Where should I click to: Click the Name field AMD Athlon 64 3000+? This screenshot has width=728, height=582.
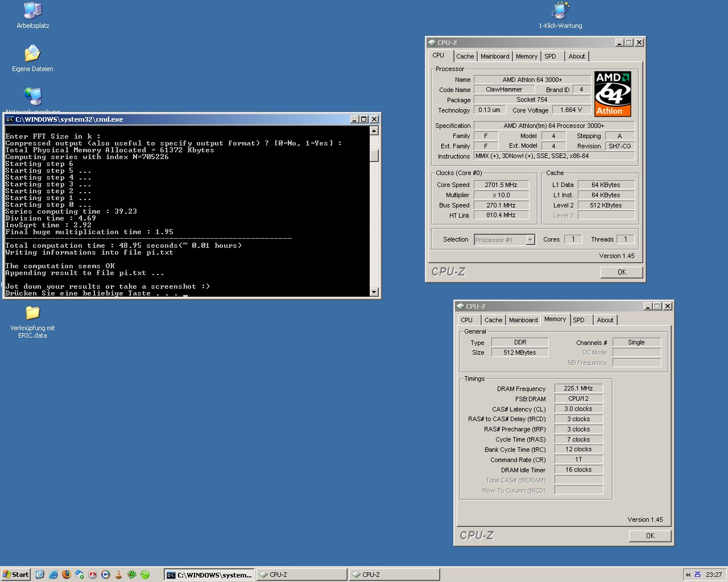coord(532,80)
